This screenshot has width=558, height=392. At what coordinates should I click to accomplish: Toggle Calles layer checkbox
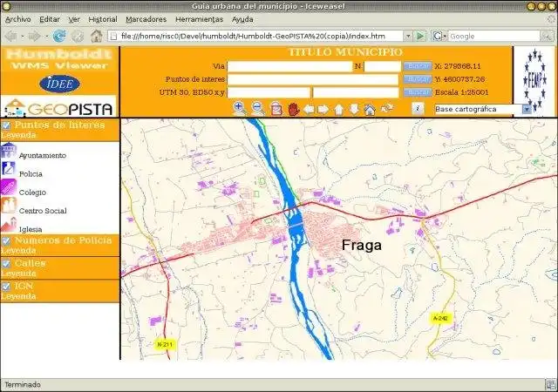[6, 264]
